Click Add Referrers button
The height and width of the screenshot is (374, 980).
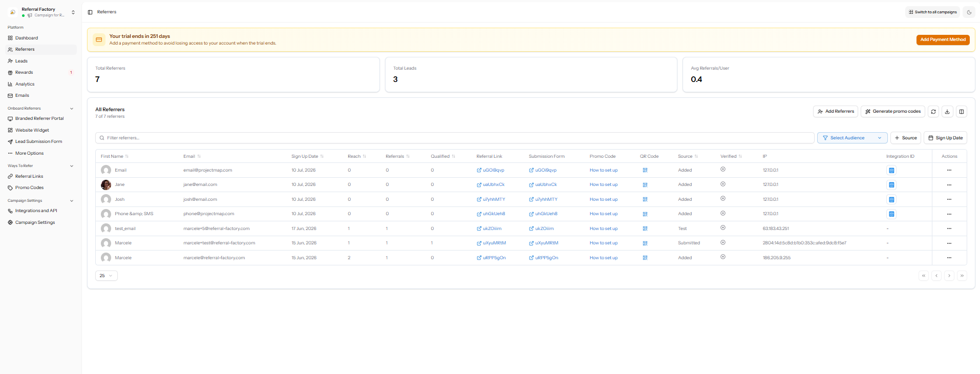836,112
